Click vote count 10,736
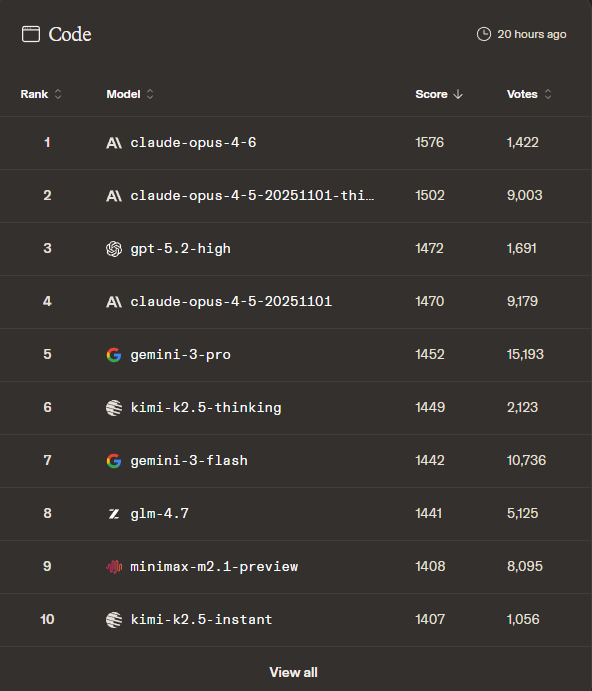The height and width of the screenshot is (691, 592). pyautogui.click(x=526, y=461)
